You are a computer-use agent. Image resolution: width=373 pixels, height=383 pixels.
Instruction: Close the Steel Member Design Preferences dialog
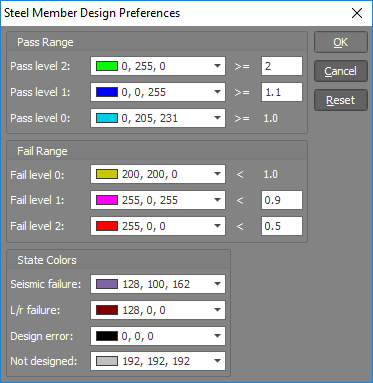point(357,13)
